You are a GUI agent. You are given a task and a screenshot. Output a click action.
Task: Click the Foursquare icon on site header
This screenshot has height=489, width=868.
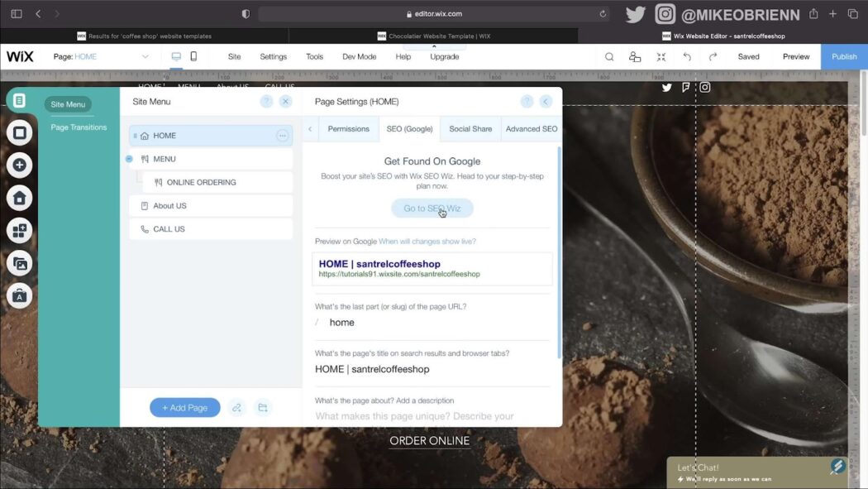point(686,87)
